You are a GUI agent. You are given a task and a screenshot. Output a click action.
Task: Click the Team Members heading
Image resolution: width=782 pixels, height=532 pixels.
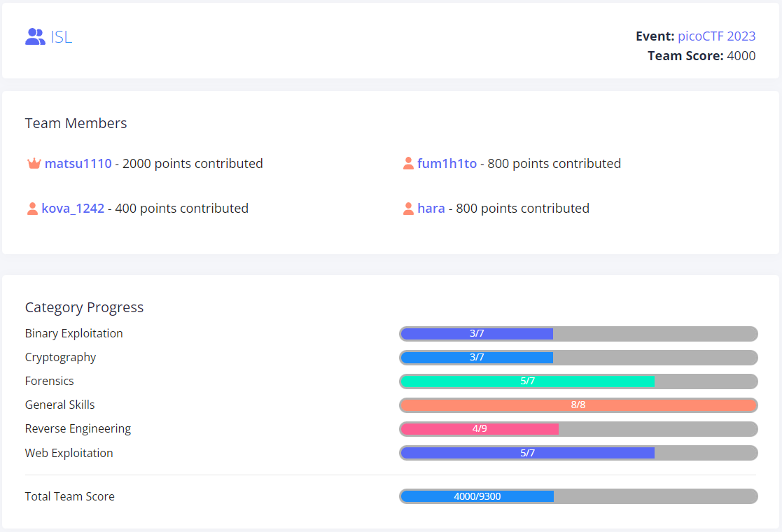coord(76,123)
